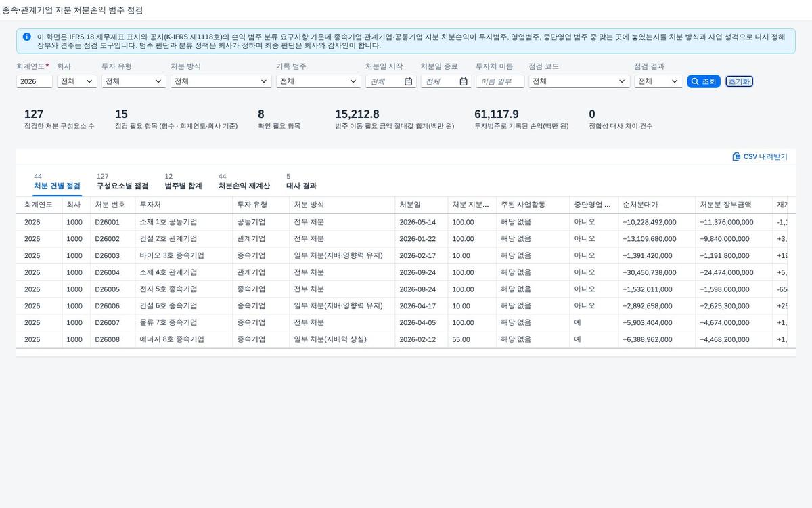Click the 투자 유형 column header
Image resolution: width=812 pixels, height=508 pixels.
point(261,205)
